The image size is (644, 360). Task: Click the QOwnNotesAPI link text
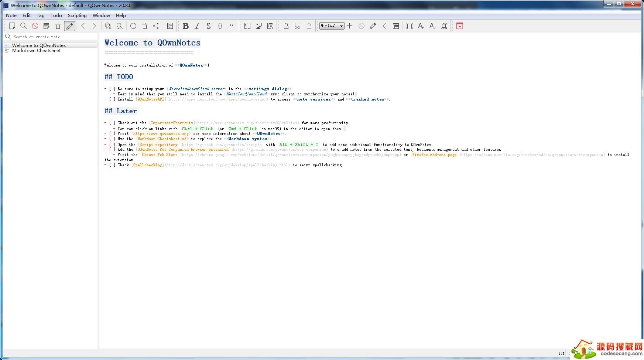[151, 99]
